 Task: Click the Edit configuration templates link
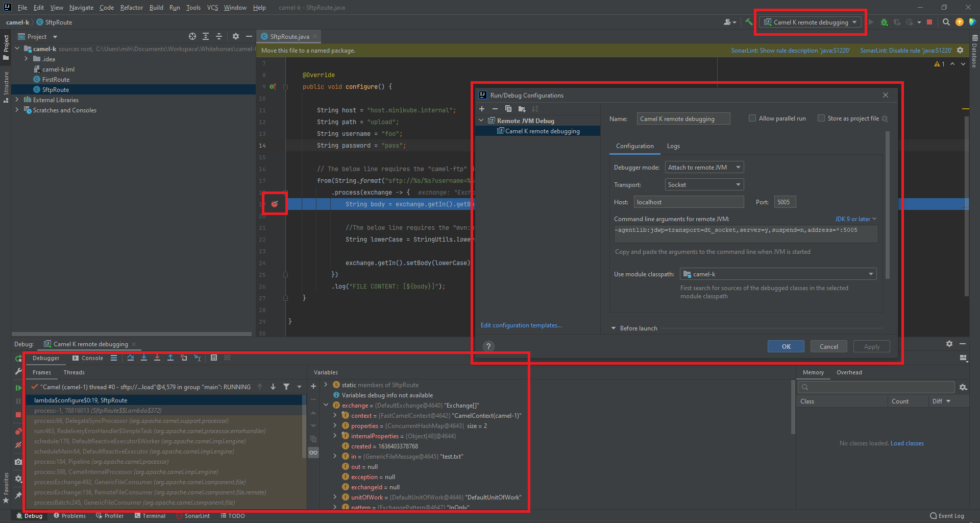pos(521,325)
